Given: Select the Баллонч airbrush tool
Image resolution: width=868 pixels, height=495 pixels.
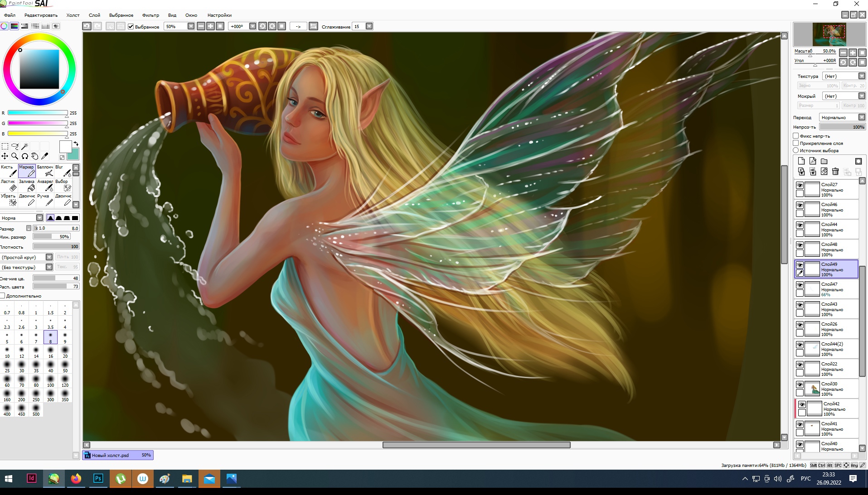Looking at the screenshot, I should tap(45, 171).
